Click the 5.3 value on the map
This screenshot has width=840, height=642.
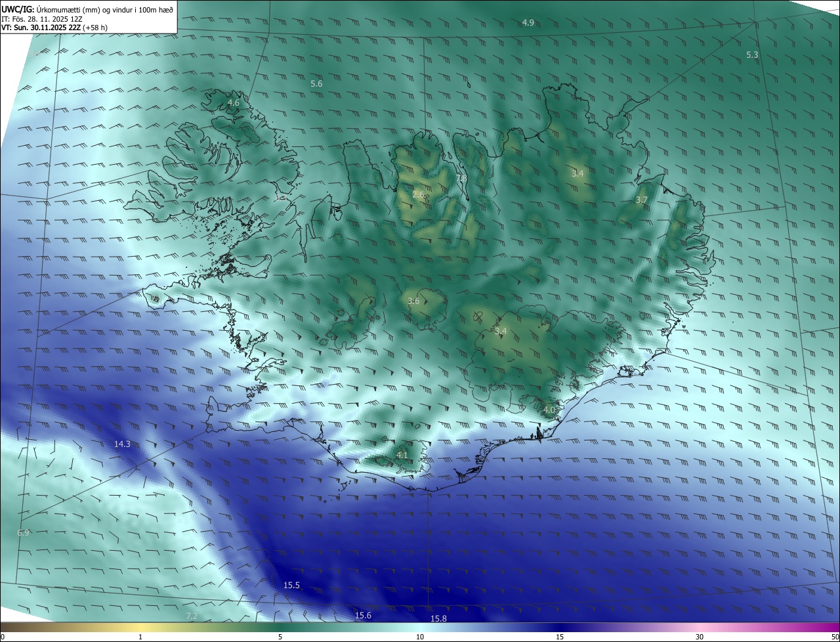(x=752, y=55)
